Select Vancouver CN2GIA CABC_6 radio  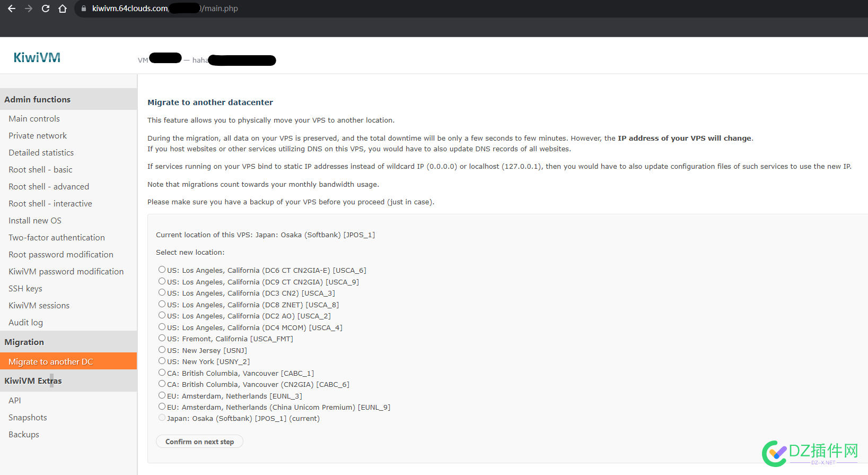tap(162, 384)
